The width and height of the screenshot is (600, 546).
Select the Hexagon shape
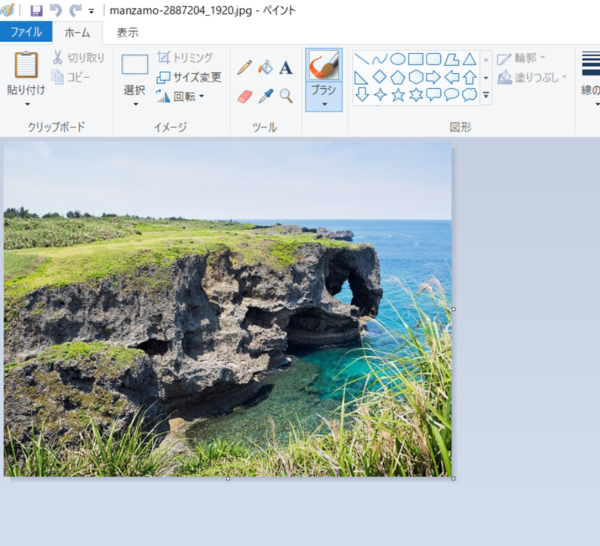416,77
